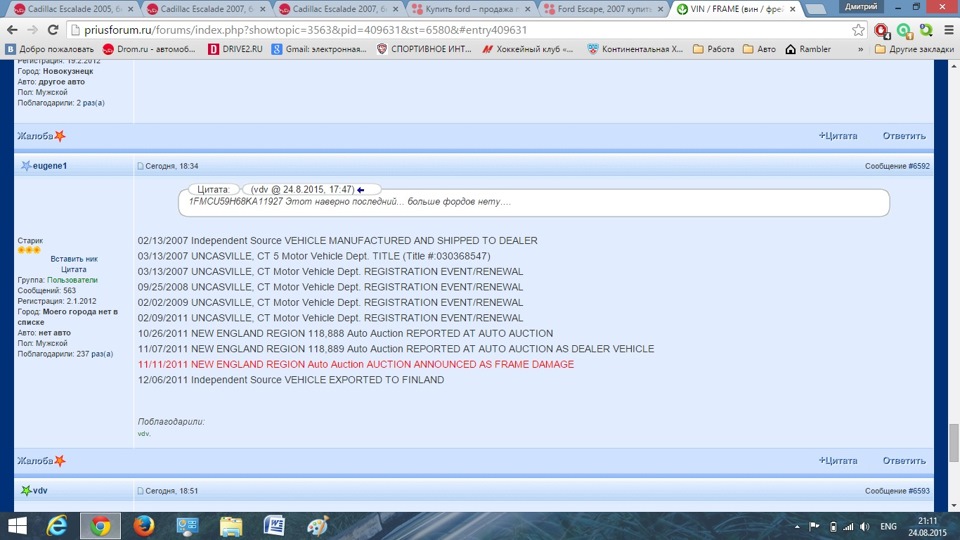This screenshot has width=960, height=540.
Task: Click +Цитата in the upper post footer
Action: point(838,136)
